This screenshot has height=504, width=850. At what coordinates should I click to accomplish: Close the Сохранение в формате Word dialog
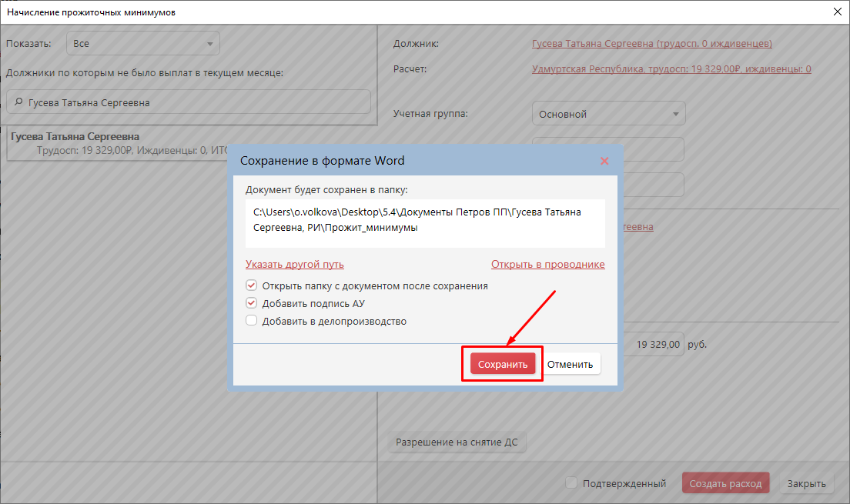(604, 161)
